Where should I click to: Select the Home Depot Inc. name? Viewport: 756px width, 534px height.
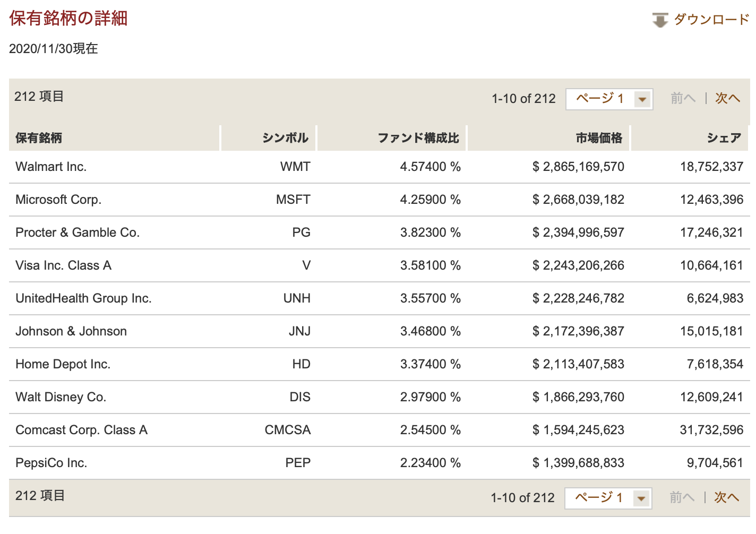[x=63, y=364]
